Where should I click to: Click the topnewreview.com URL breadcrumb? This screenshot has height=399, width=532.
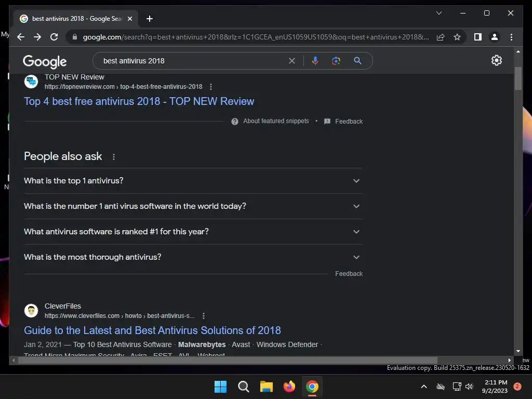pos(123,87)
